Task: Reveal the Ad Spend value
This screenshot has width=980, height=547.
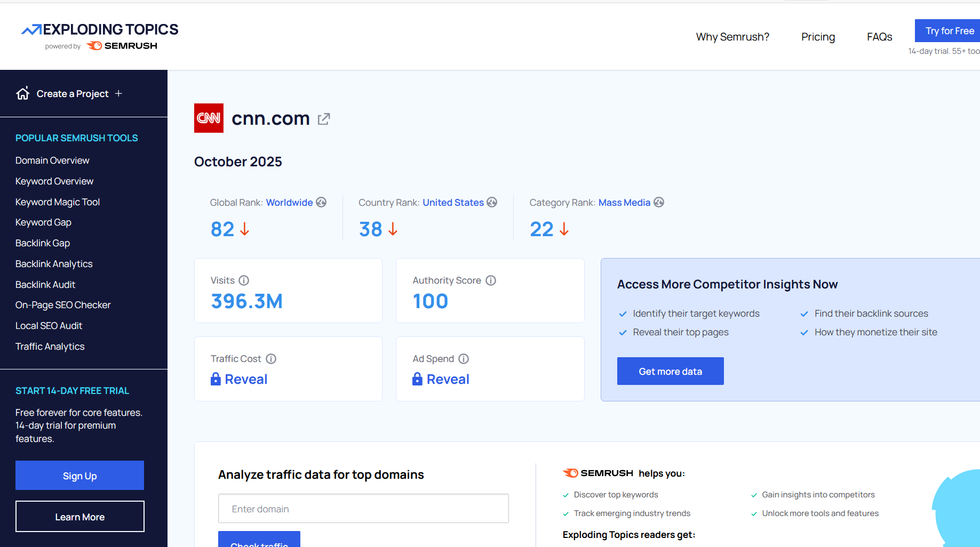Action: tap(448, 379)
